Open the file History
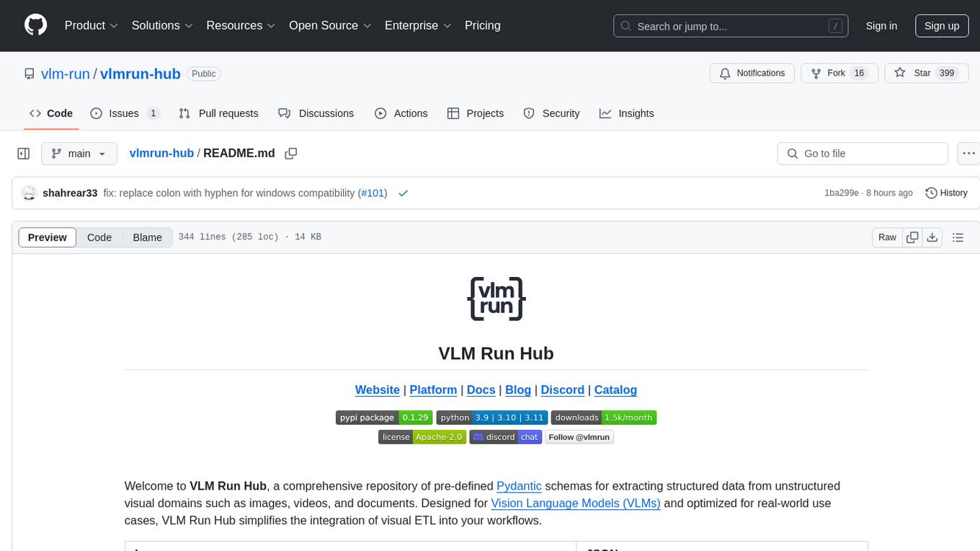 pyautogui.click(x=946, y=193)
